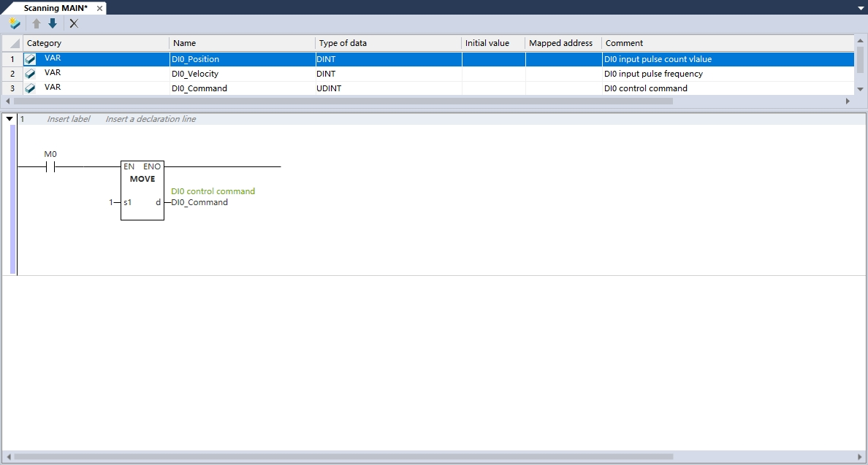The height and width of the screenshot is (465, 868).
Task: Select the DI0_Position name cell
Action: pos(243,59)
